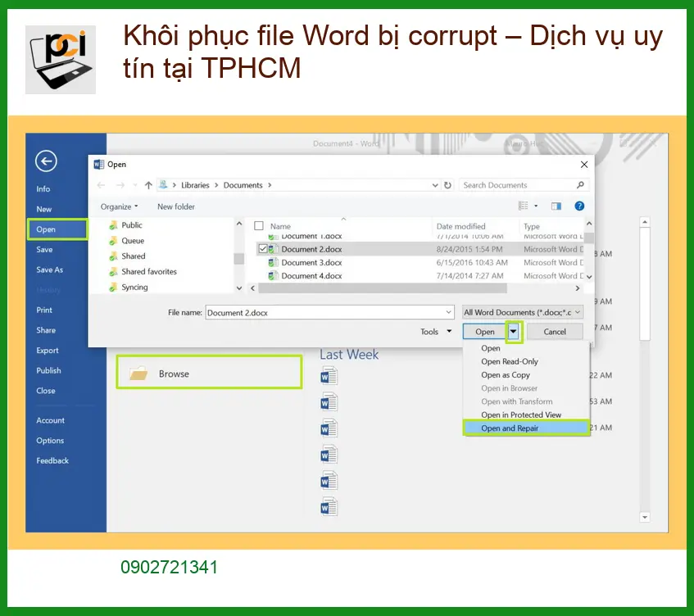Click the Document 4.docx file icon
The width and height of the screenshot is (694, 616).
click(x=273, y=276)
